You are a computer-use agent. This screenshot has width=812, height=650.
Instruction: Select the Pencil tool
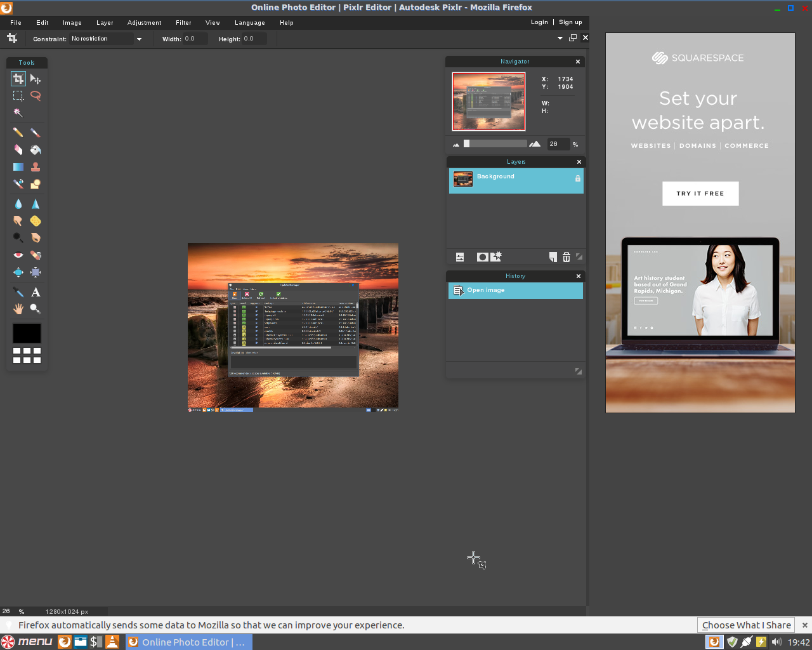tap(18, 133)
